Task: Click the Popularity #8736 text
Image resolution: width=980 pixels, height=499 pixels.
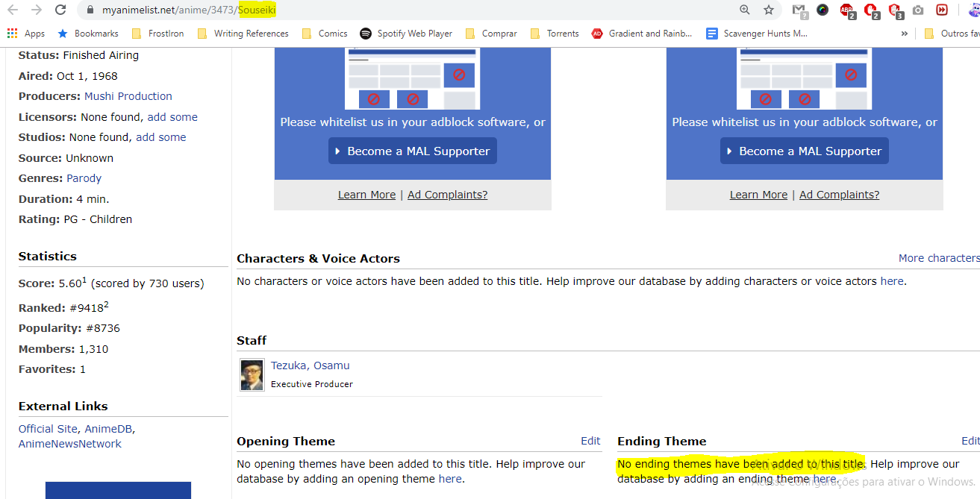Action: (x=69, y=328)
